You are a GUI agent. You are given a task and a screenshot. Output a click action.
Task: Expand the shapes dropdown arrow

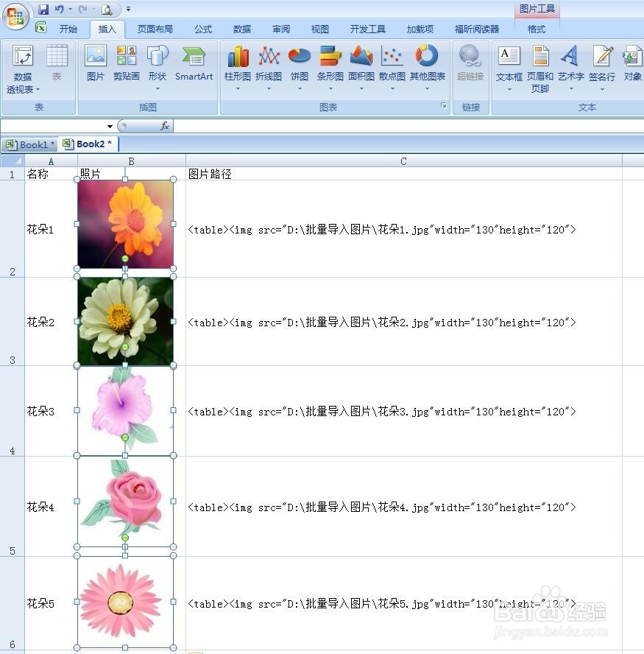(158, 89)
